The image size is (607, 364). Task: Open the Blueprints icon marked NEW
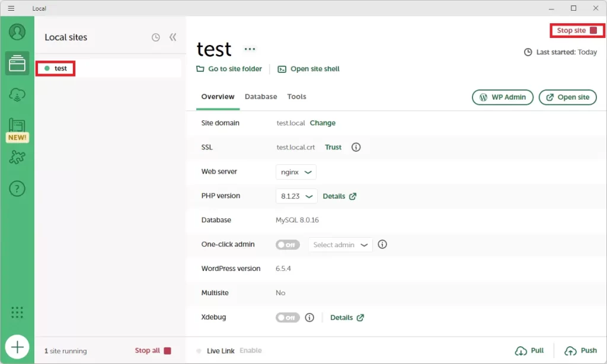coord(17,126)
